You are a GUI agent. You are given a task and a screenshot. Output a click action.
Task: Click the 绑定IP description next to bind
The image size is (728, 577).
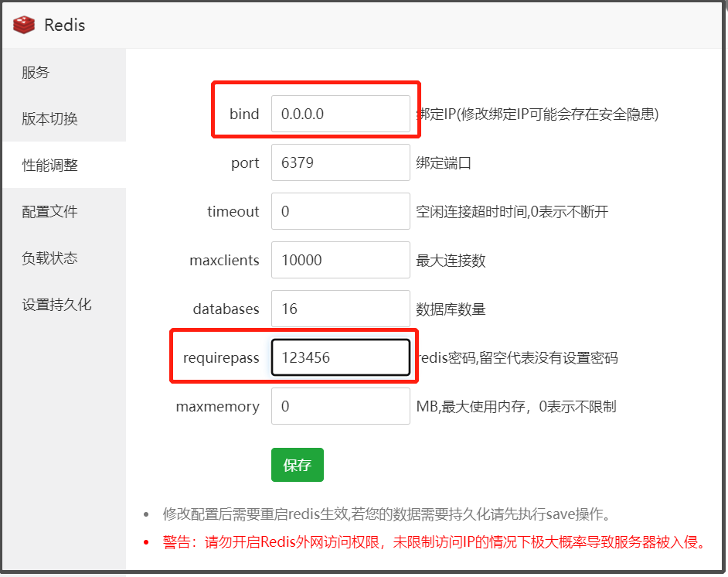click(537, 114)
